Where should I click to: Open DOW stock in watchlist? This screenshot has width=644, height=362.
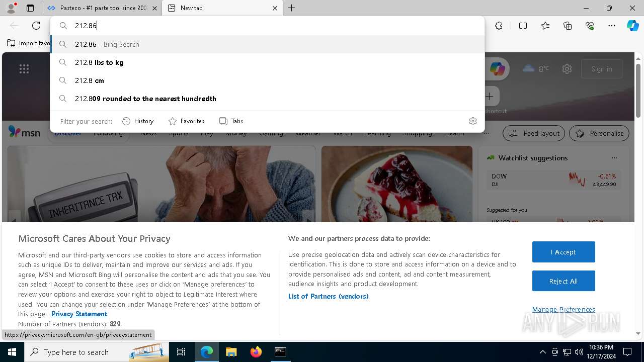(553, 180)
